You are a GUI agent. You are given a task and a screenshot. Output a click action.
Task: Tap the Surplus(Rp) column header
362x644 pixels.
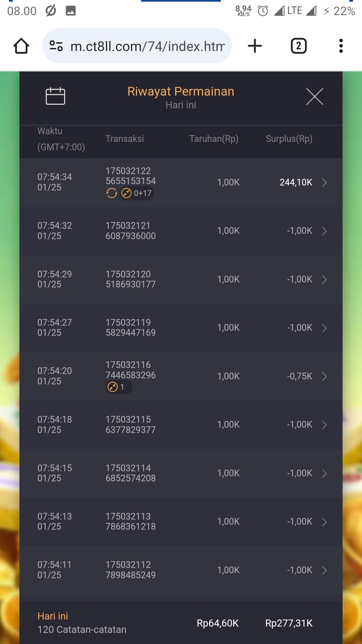[289, 139]
